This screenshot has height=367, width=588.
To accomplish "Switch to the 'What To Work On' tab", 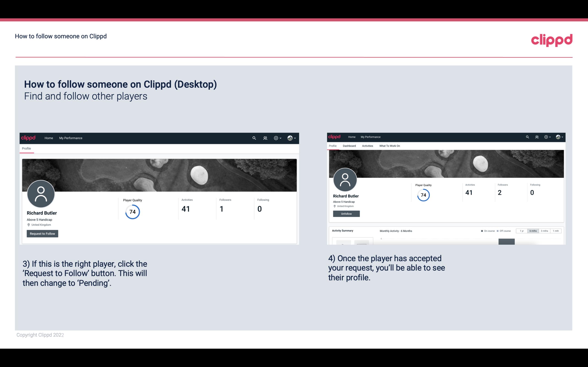I will point(389,146).
